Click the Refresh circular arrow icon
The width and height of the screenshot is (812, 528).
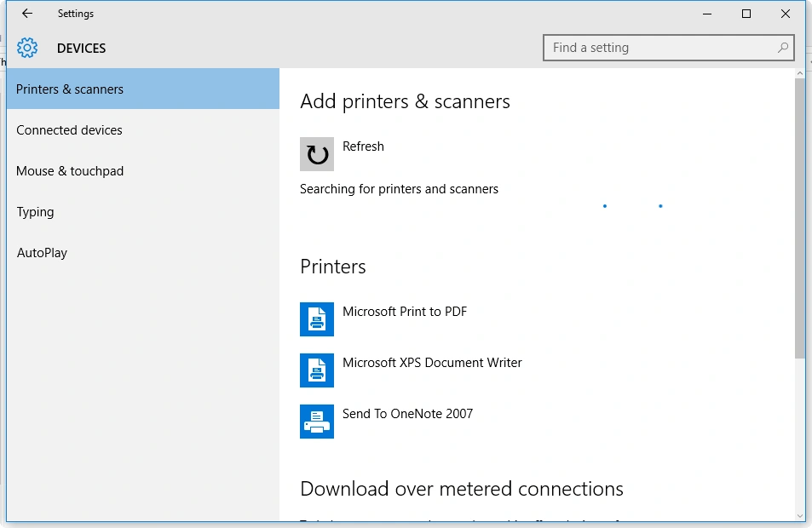click(x=317, y=154)
